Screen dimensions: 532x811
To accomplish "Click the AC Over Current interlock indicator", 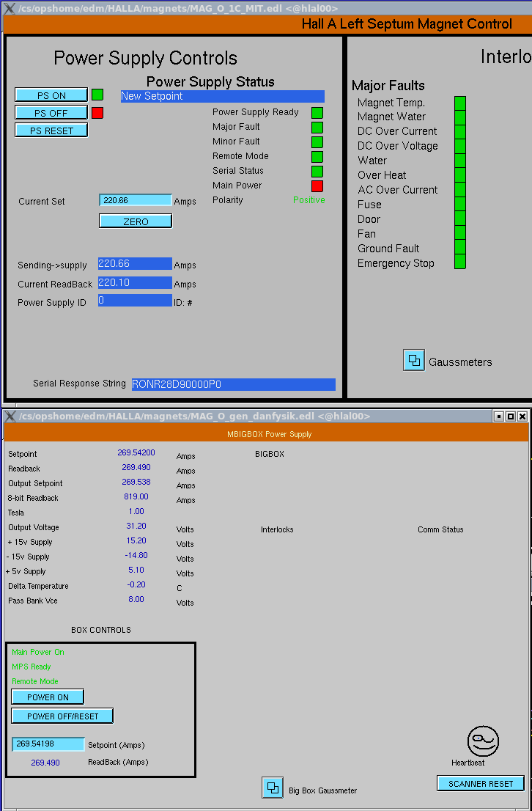I will click(x=460, y=190).
